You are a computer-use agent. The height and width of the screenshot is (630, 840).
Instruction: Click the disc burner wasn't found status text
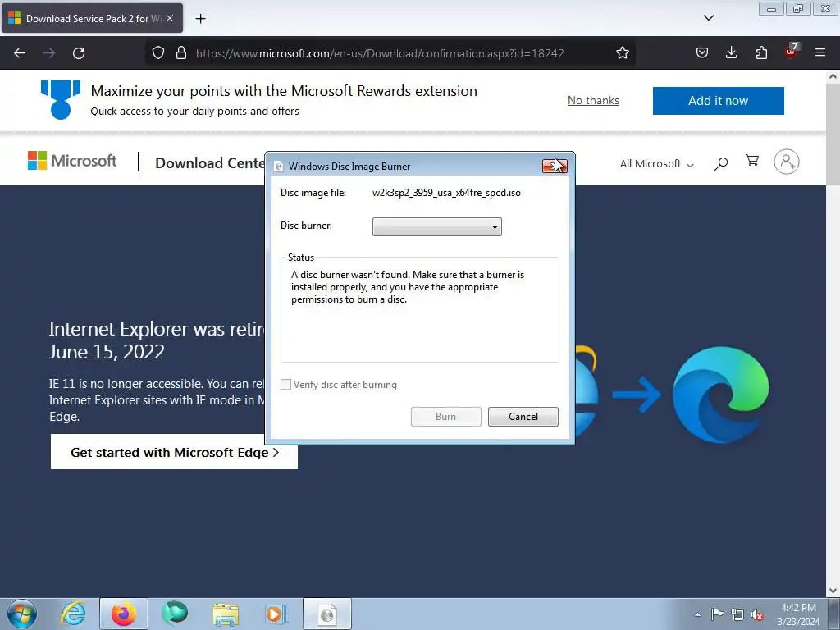(x=408, y=287)
